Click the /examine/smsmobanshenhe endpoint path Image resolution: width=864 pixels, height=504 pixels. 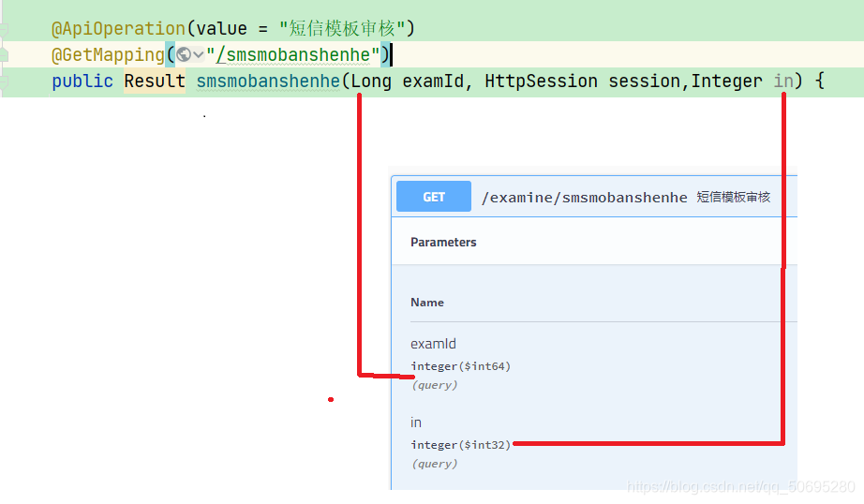coord(584,197)
